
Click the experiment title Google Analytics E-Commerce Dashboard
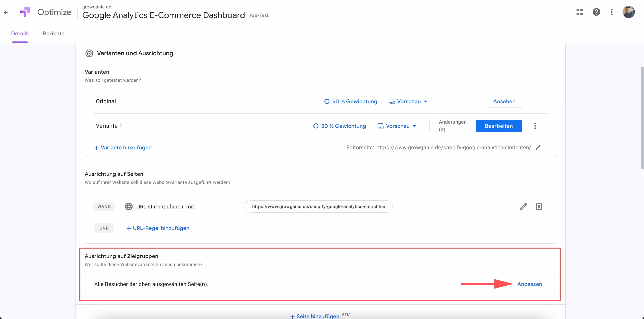pyautogui.click(x=163, y=15)
